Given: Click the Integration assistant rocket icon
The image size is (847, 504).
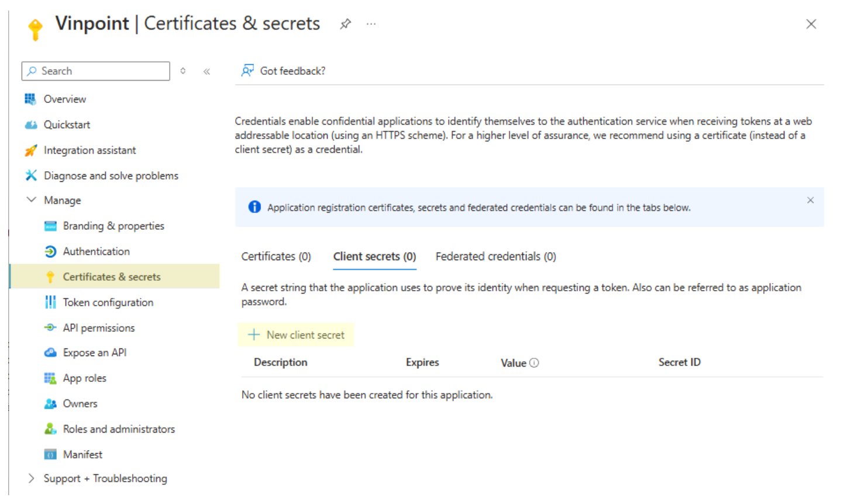Looking at the screenshot, I should [30, 150].
